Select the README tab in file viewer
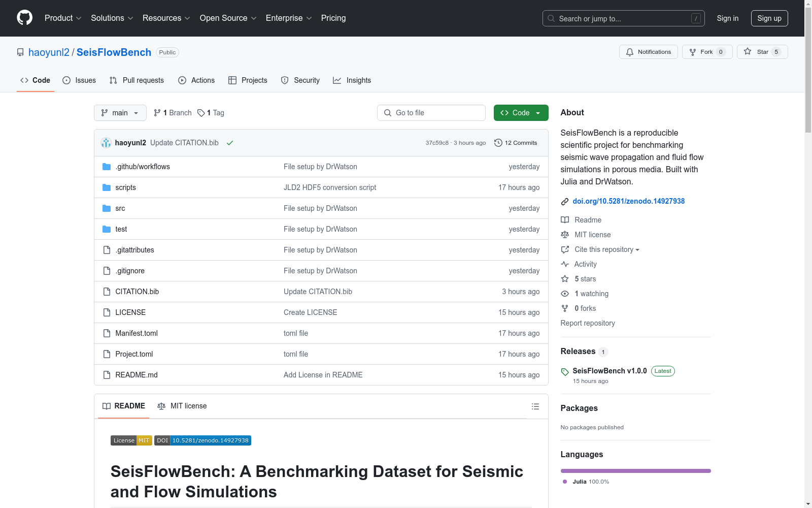This screenshot has height=508, width=812. pos(124,406)
